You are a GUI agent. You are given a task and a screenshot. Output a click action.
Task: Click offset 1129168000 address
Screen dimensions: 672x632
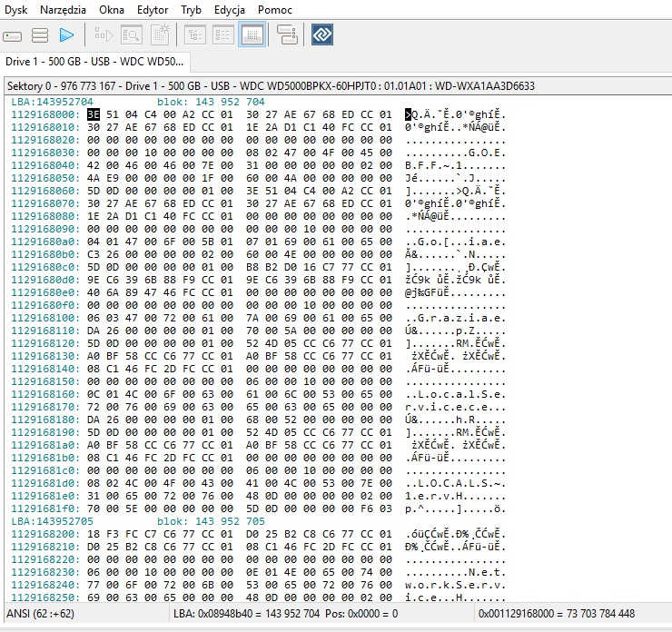click(x=45, y=114)
